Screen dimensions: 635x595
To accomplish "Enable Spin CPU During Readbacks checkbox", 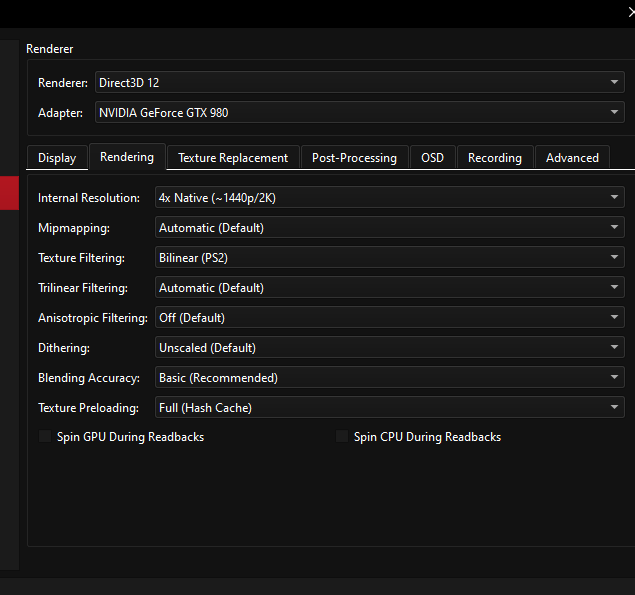I will coord(342,437).
